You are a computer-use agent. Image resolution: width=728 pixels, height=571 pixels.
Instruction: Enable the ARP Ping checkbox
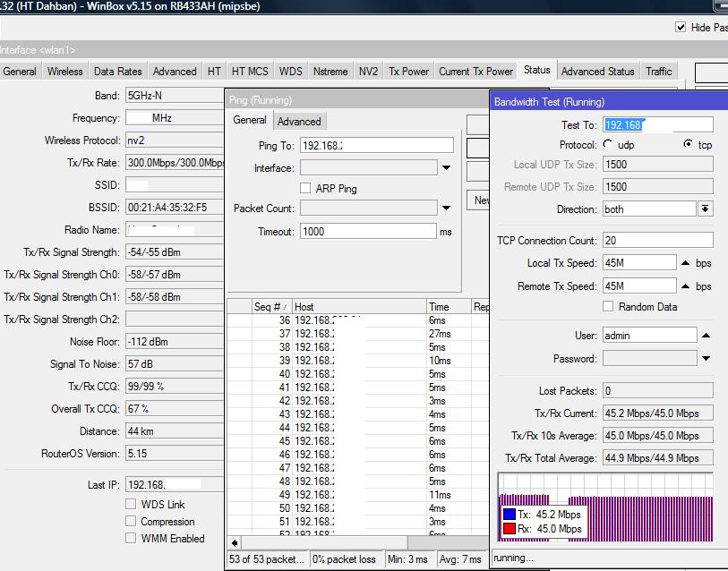[304, 187]
